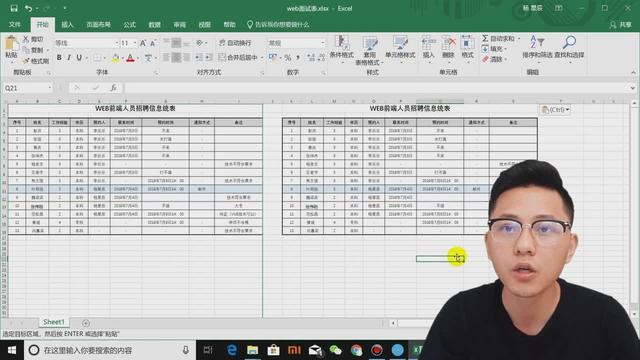This screenshot has height=360, width=640.
Task: Toggle Underline formatting
Action: tap(79, 58)
